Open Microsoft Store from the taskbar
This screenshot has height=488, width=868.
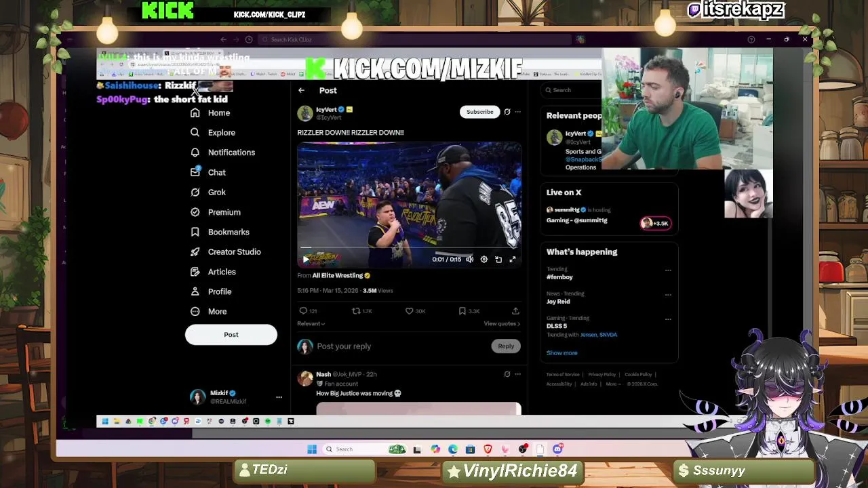click(x=470, y=449)
